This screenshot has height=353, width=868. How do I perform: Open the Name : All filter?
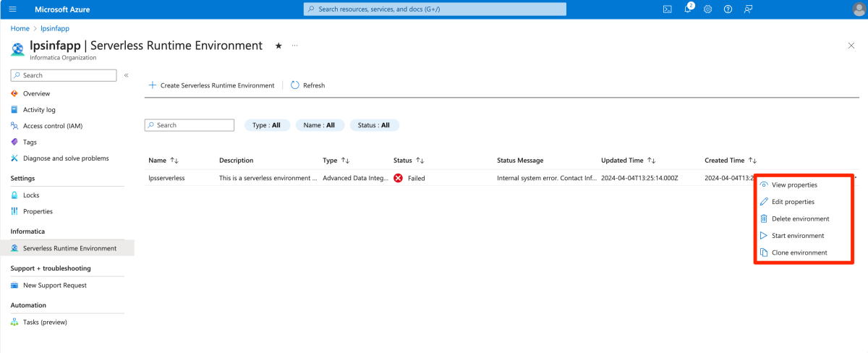[319, 125]
